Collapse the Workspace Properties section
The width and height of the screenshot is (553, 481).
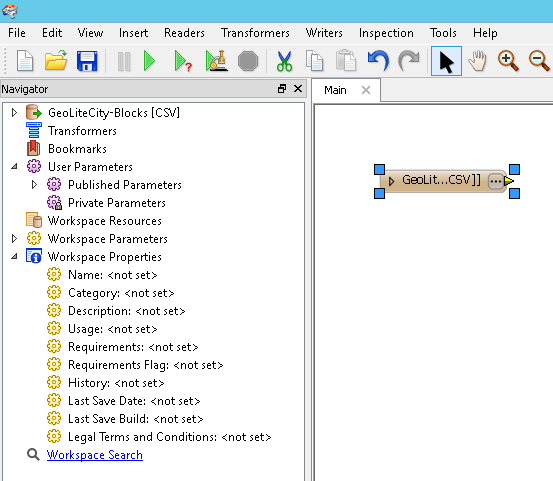[14, 256]
